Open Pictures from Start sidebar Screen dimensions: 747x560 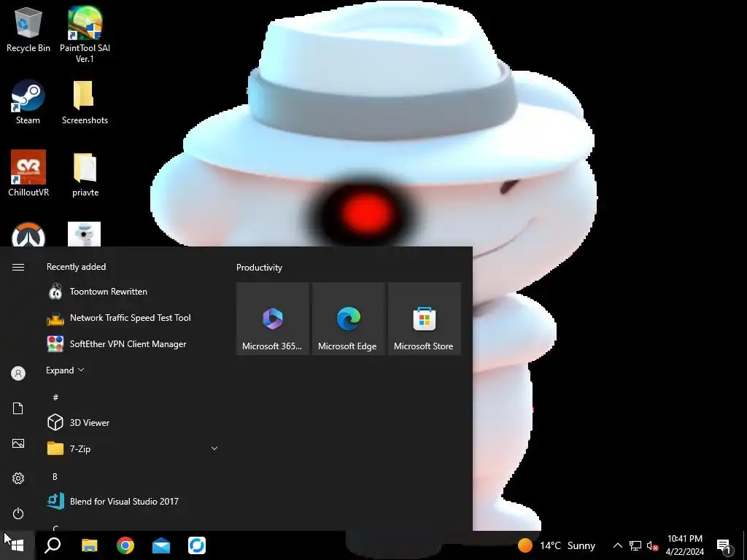coord(18,443)
